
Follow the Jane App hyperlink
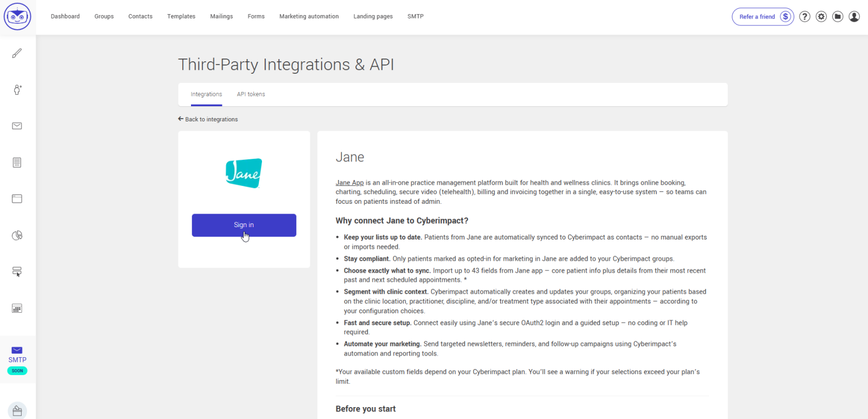(349, 183)
